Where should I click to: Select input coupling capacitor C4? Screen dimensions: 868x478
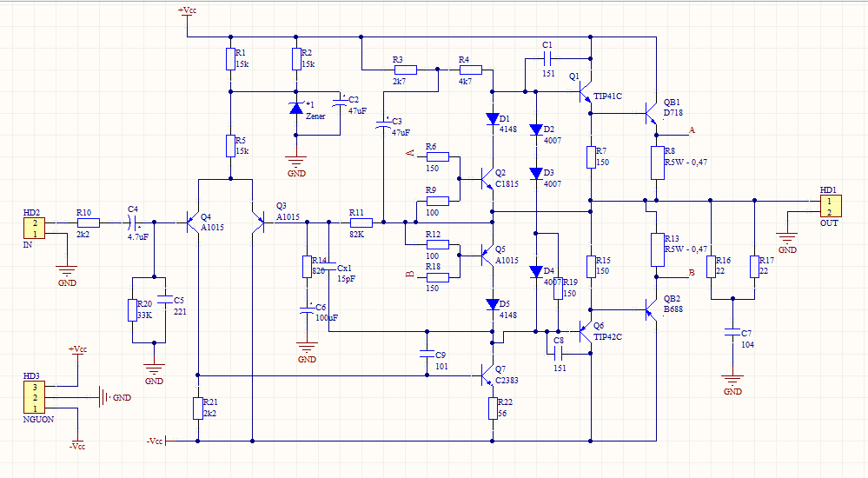coord(132,222)
